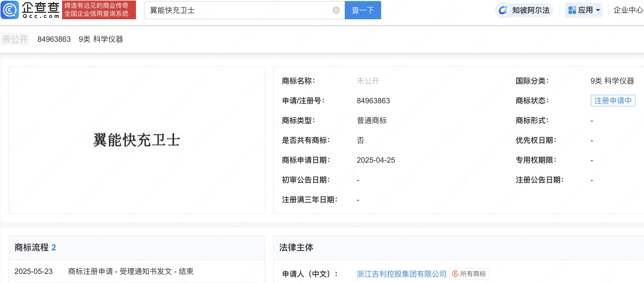Open the 浙江吉利控股集团有限公司 applicant link
The height and width of the screenshot is (283, 644).
click(x=401, y=274)
